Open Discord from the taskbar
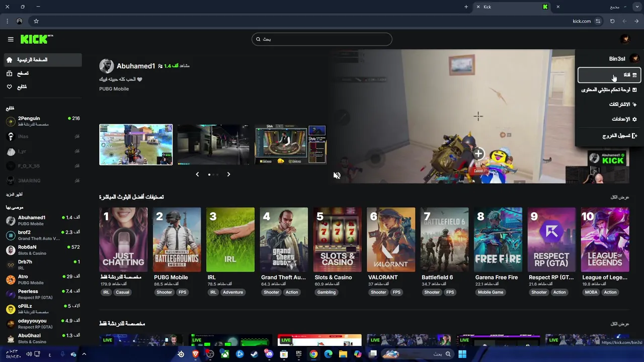644x362 pixels. [x=269, y=354]
